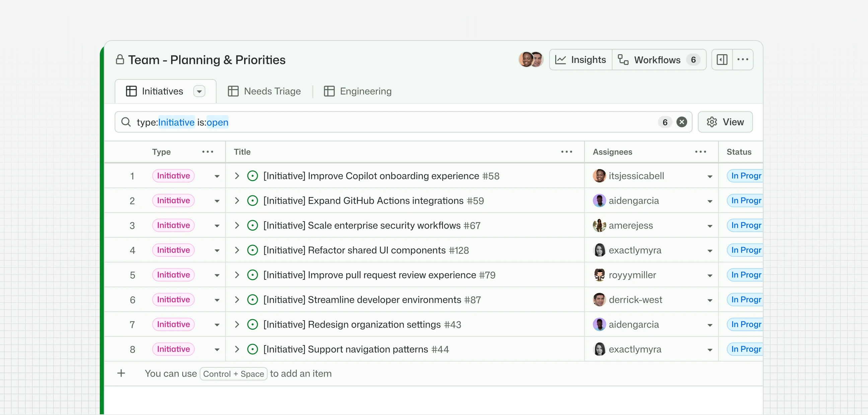Click the collaborator avatars in header
This screenshot has height=415, width=868.
tap(531, 60)
